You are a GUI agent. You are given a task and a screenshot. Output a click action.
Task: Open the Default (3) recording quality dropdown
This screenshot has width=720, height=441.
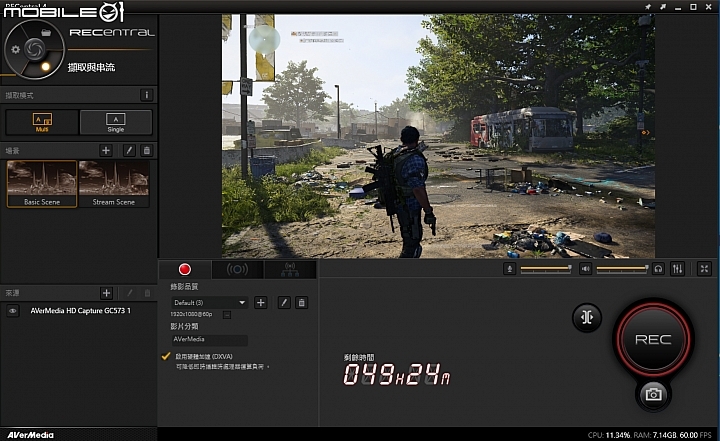[209, 303]
